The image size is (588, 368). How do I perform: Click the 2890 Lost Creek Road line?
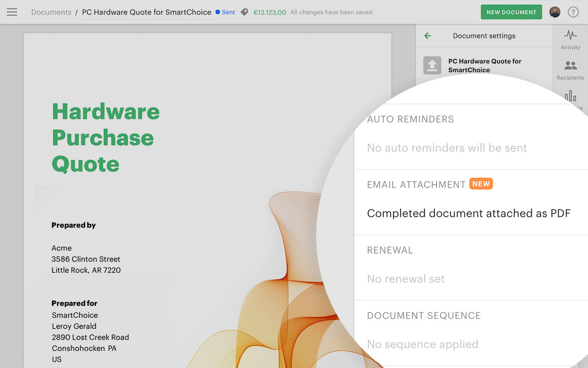pos(91,337)
